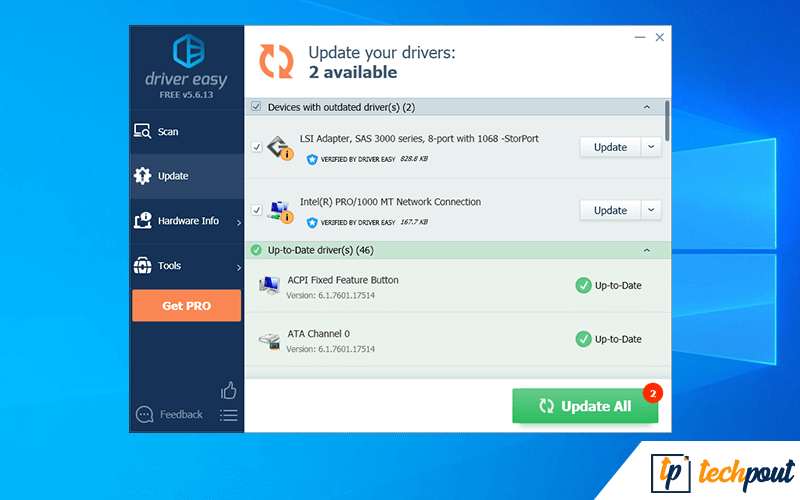Click the ATA Channel 0 device icon
Screen dimensions: 800x500
click(269, 340)
